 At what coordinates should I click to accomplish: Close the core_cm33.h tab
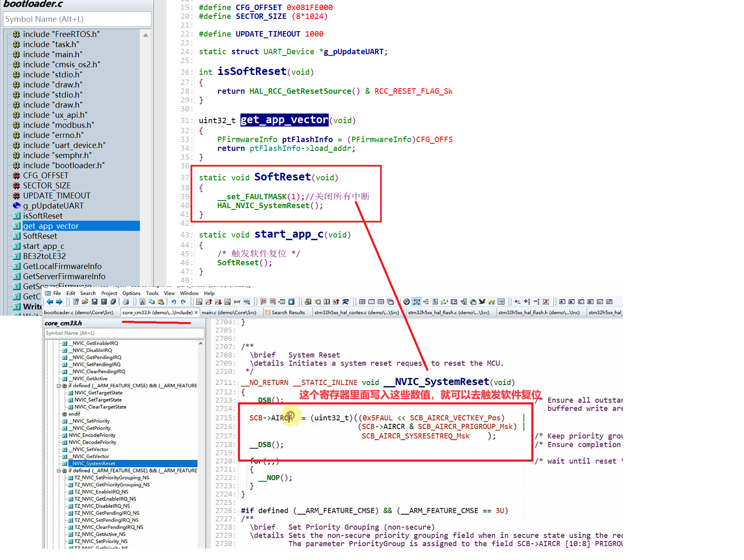(x=196, y=312)
